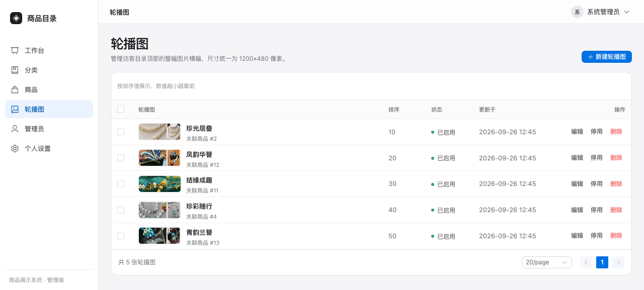Click the 更新于 column header
Image resolution: width=644 pixels, height=290 pixels.
click(x=487, y=110)
